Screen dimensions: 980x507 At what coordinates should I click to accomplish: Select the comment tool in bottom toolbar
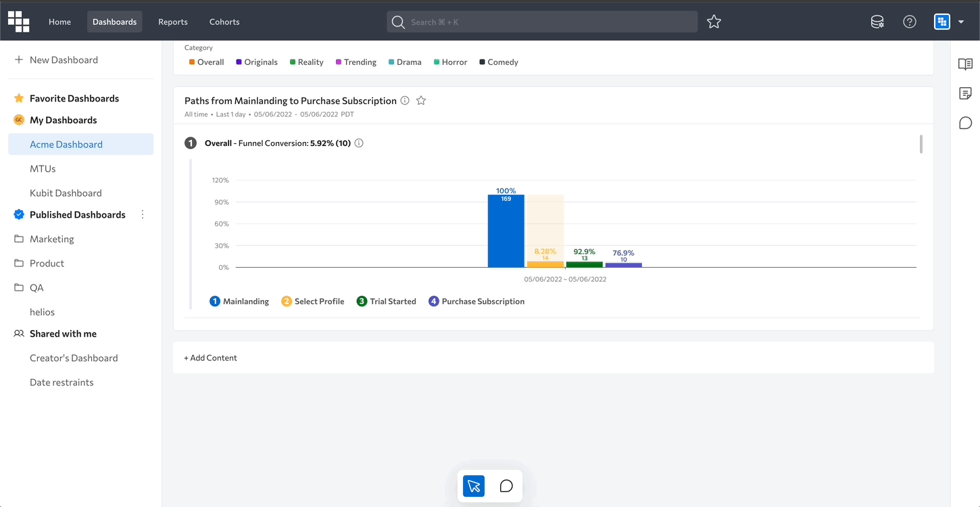(x=506, y=486)
